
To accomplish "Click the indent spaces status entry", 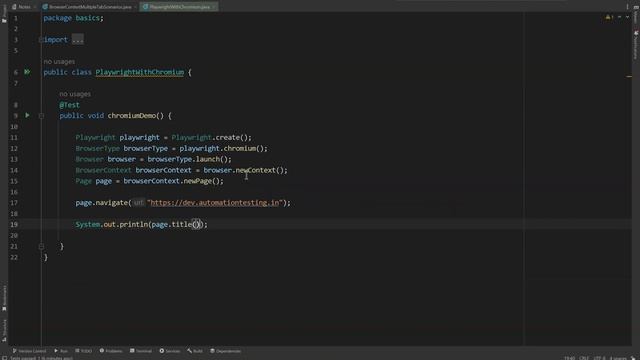I will coord(618,358).
